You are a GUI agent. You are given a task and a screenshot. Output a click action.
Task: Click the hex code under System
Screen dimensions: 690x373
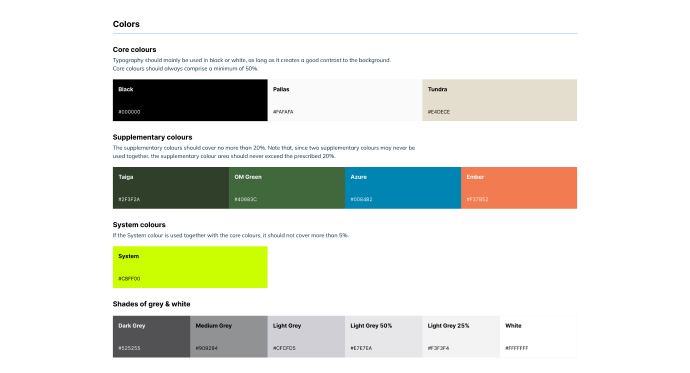pyautogui.click(x=129, y=279)
